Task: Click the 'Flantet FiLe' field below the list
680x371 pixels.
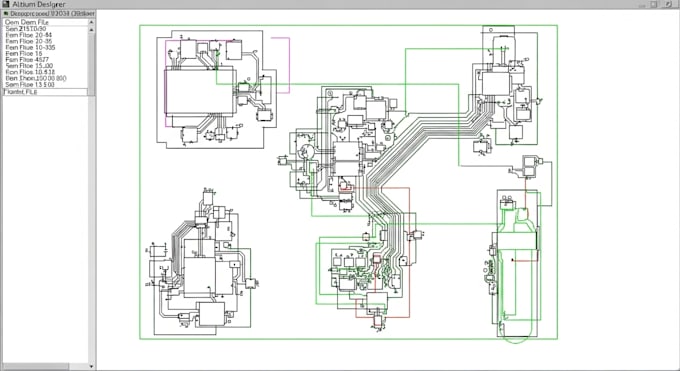Action: 45,92
